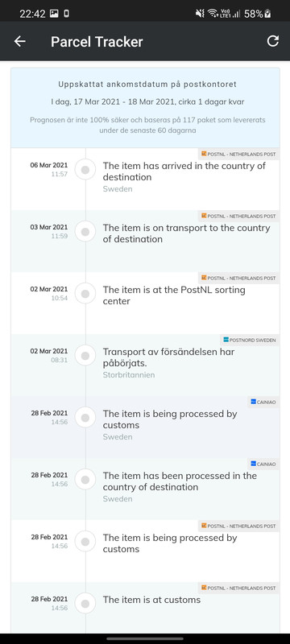The width and height of the screenshot is (290, 644).
Task: Open 'The item is on transport' event
Action: (x=146, y=241)
